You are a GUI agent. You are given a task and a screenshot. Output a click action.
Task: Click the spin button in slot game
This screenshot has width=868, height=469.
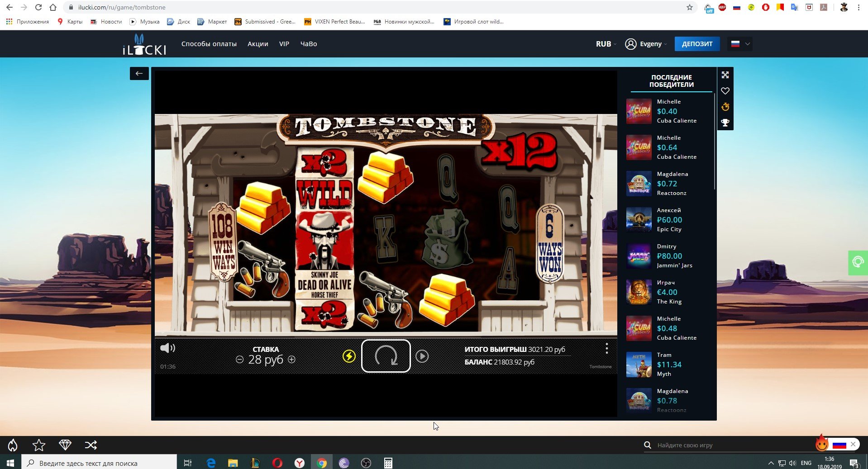tap(386, 356)
